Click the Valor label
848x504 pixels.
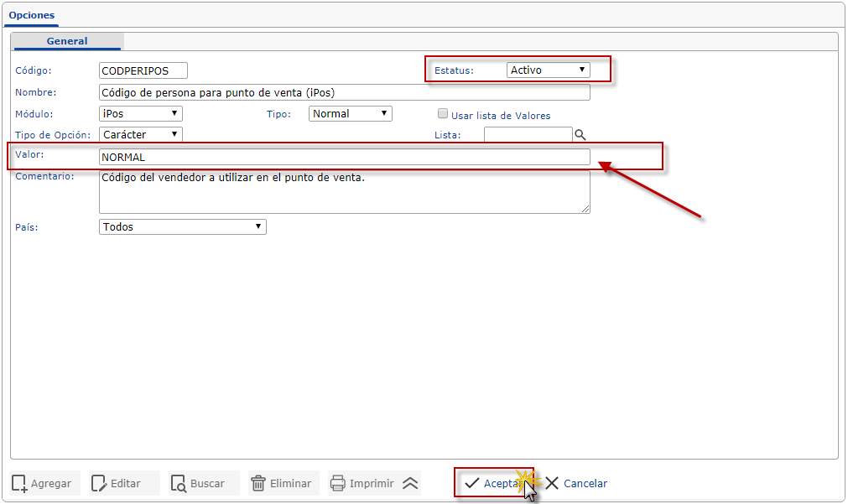[29, 154]
